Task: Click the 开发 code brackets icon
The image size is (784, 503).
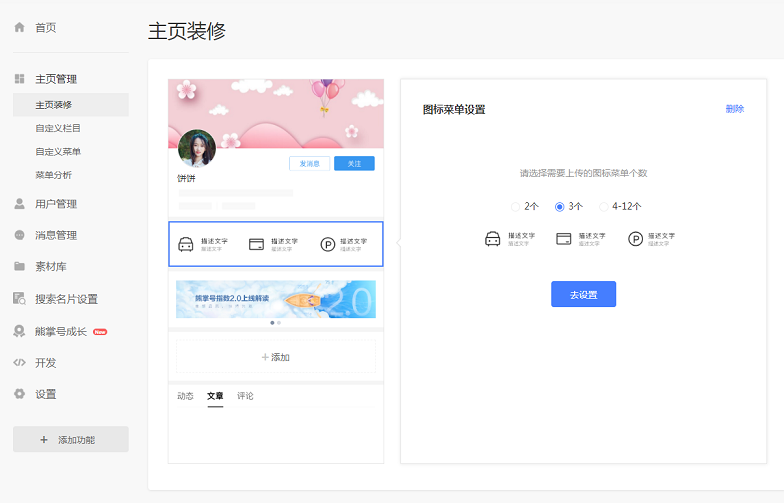Action: (19, 362)
